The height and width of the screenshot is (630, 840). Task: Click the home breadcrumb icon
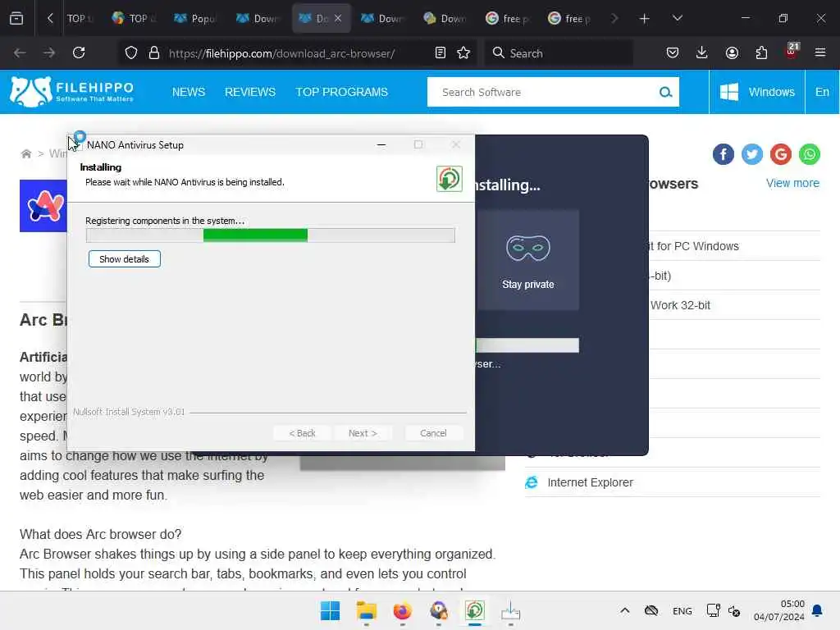tap(25, 154)
